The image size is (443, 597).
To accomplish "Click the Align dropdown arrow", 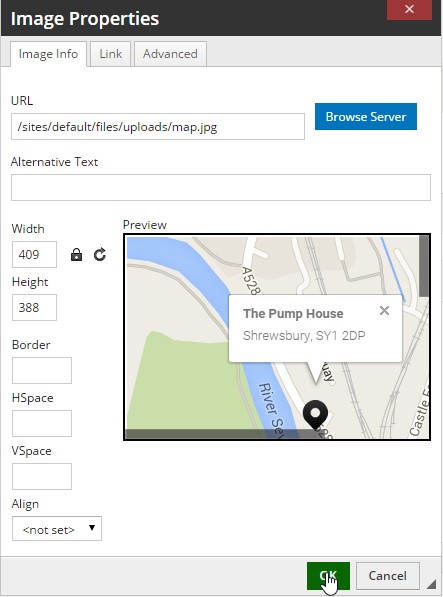I will (x=92, y=528).
